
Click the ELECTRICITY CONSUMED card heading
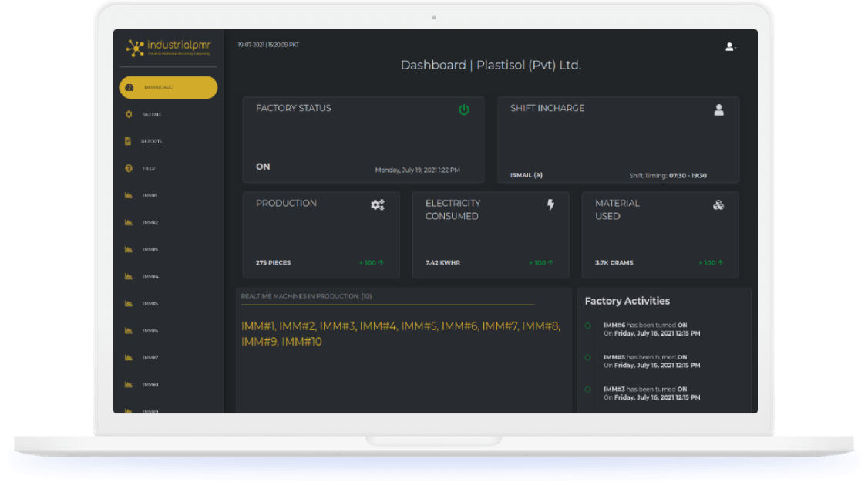453,210
